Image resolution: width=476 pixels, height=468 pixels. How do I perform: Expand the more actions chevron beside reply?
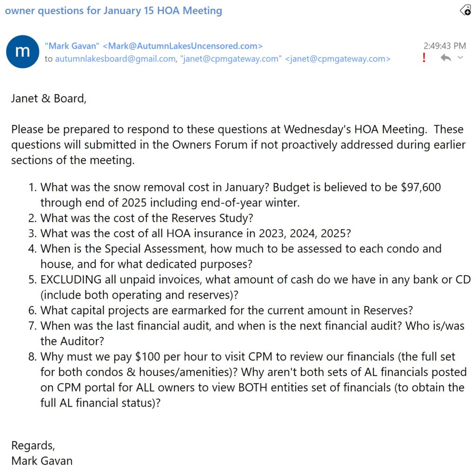(460, 58)
